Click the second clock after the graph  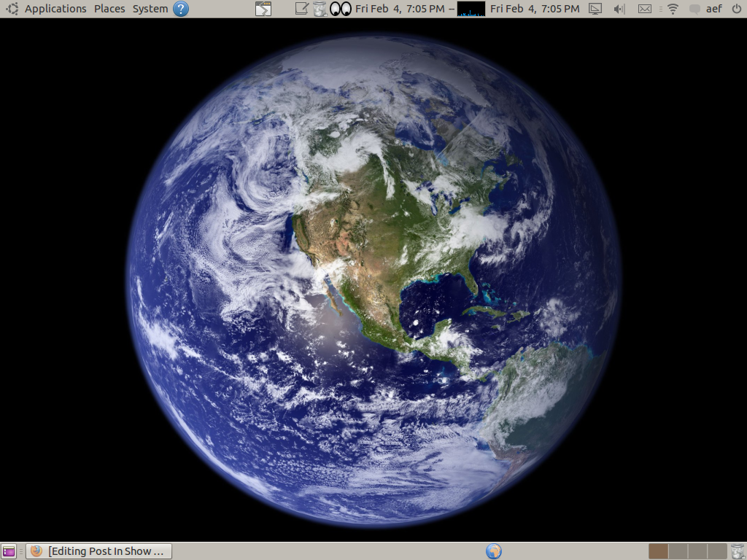coord(535,9)
